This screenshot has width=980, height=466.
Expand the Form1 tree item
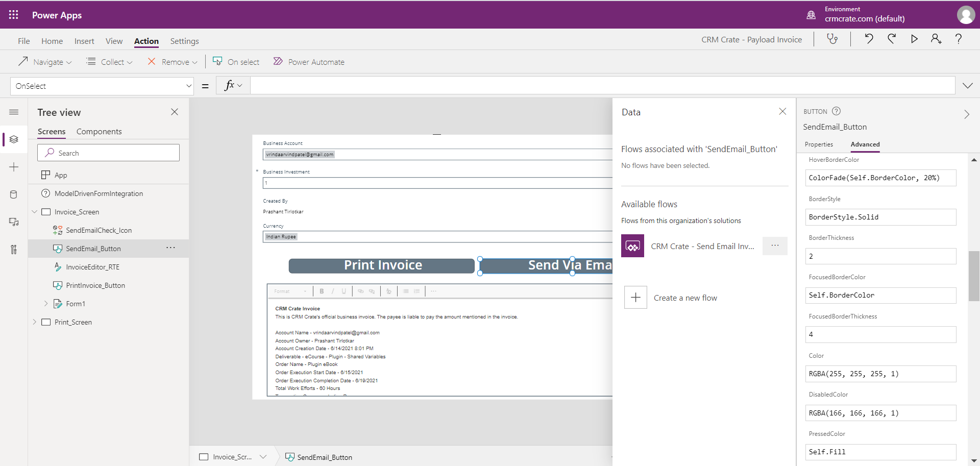[46, 303]
